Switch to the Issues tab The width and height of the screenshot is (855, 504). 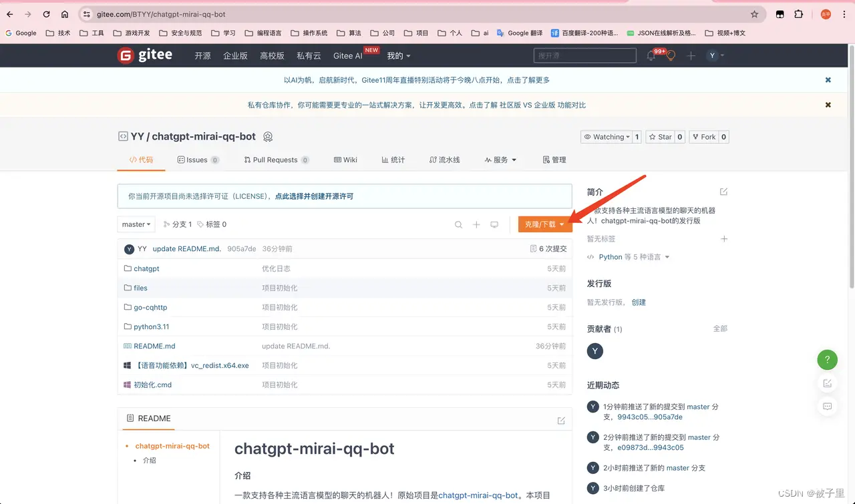tap(198, 160)
